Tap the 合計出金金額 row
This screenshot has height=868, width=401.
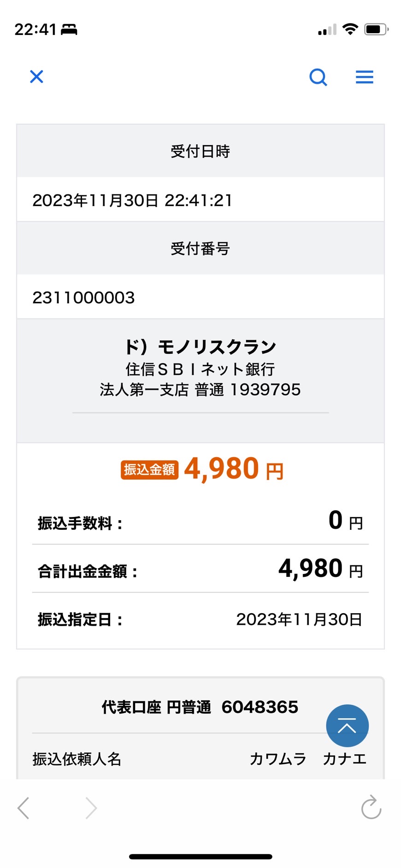pyautogui.click(x=200, y=569)
